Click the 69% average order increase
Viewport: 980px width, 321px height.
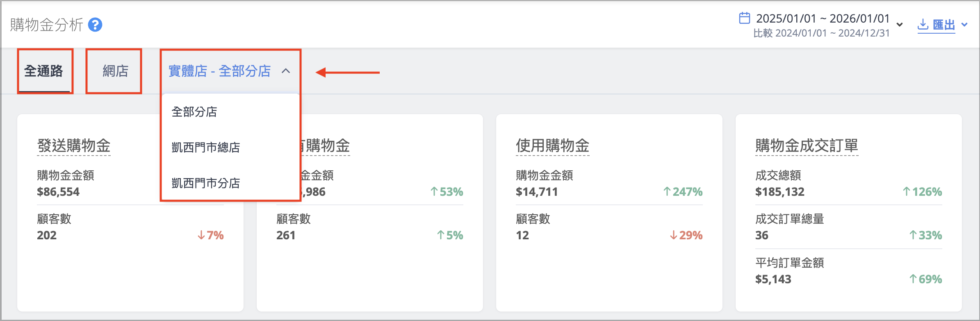click(925, 279)
